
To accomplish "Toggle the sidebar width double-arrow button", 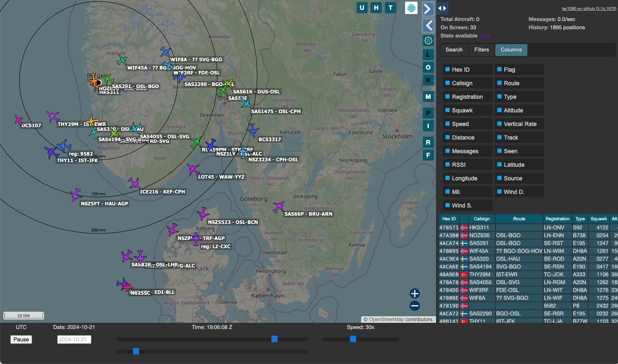I will 442,8.
